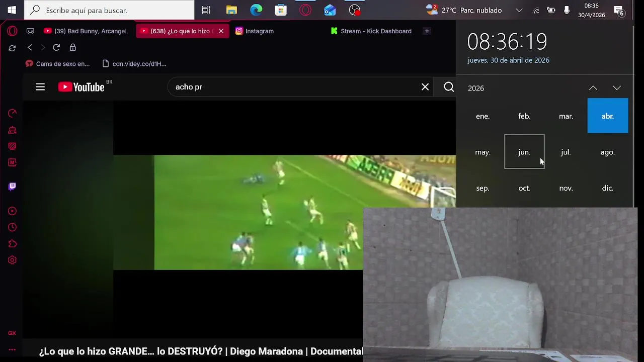Open GX Control speedometer in sidebar
Viewport: 644px width, 362px height.
[13, 113]
